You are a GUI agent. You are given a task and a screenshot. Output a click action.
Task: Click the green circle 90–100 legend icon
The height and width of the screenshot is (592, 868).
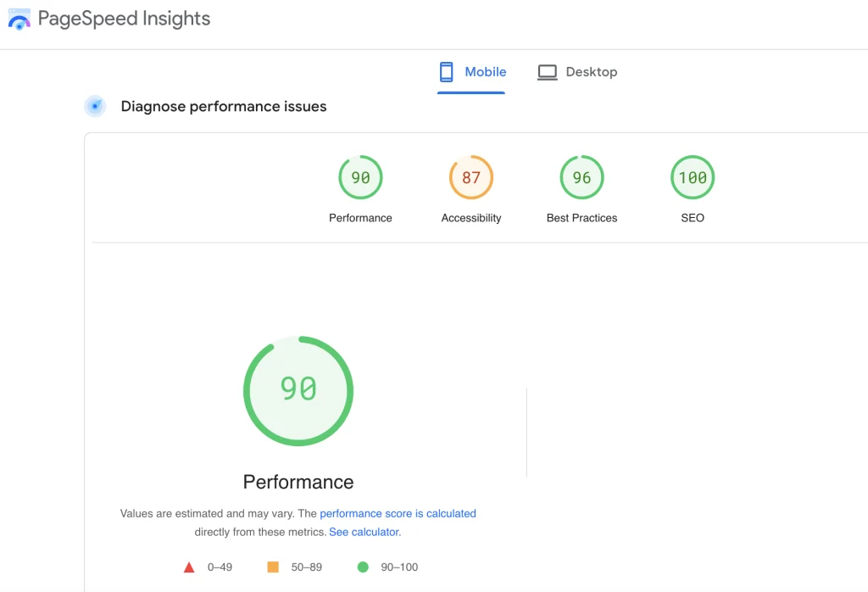click(x=363, y=567)
